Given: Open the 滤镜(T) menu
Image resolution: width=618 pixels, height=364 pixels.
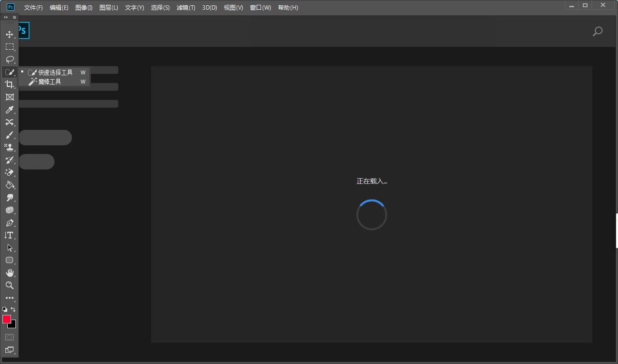Looking at the screenshot, I should tap(186, 8).
